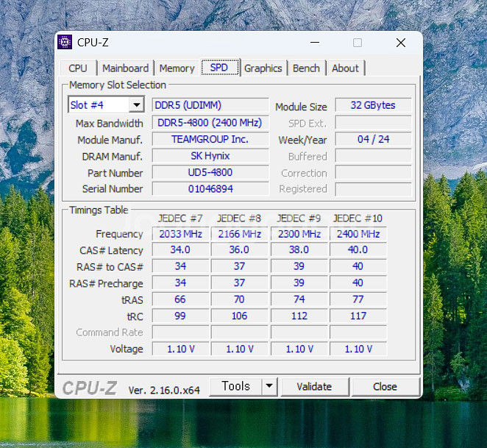
Task: Open the Bench tab
Action: (306, 68)
